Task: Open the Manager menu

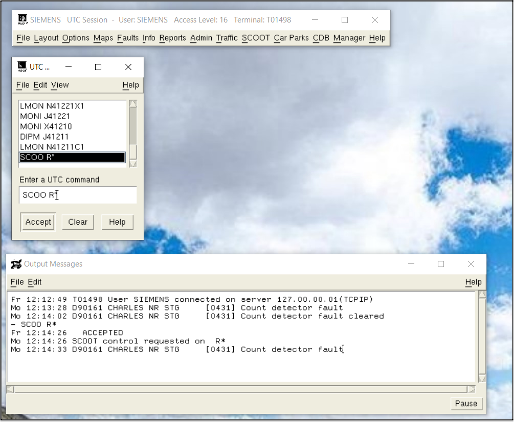Action: tap(349, 38)
